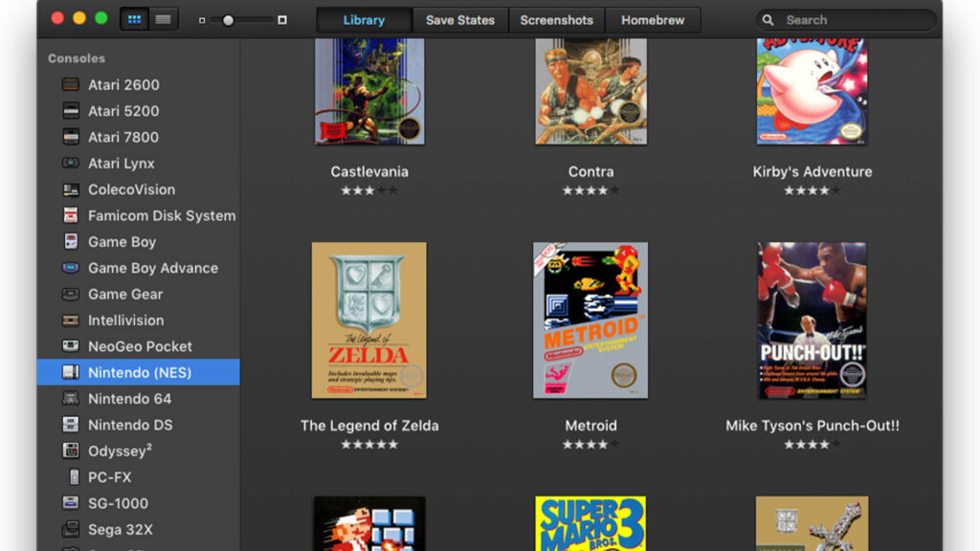Click the Nintendo DS console icon
This screenshot has height=551, width=980.
pos(71,425)
